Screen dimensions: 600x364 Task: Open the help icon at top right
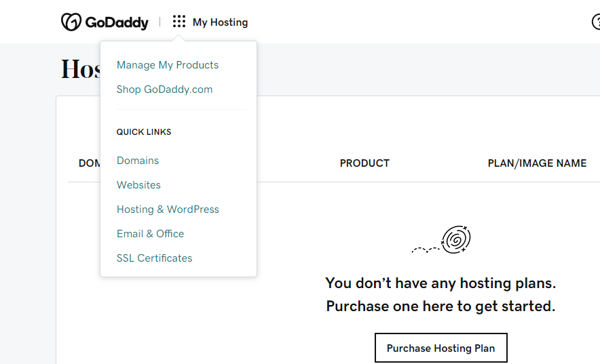pos(596,22)
